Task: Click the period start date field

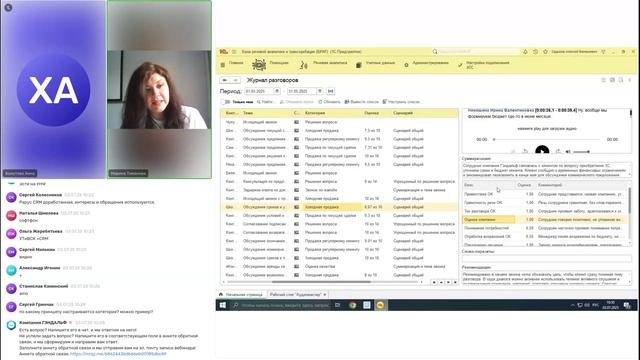Action: 259,91
